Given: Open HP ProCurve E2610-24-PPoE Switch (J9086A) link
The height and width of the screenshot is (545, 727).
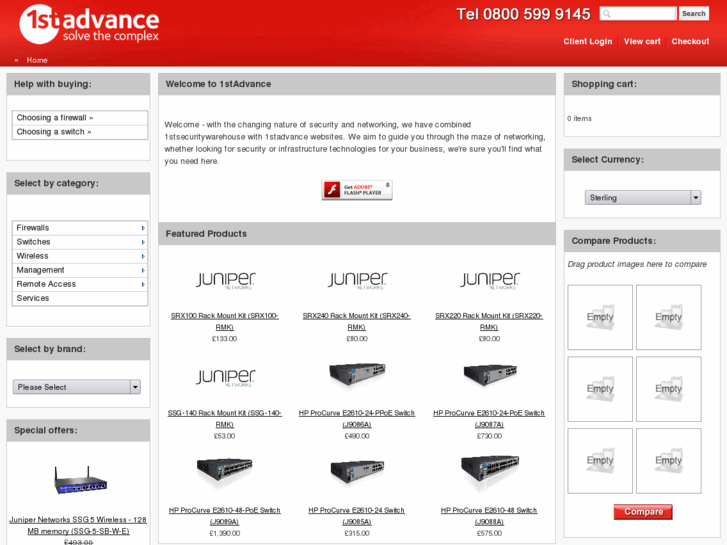Looking at the screenshot, I should pos(357,418).
